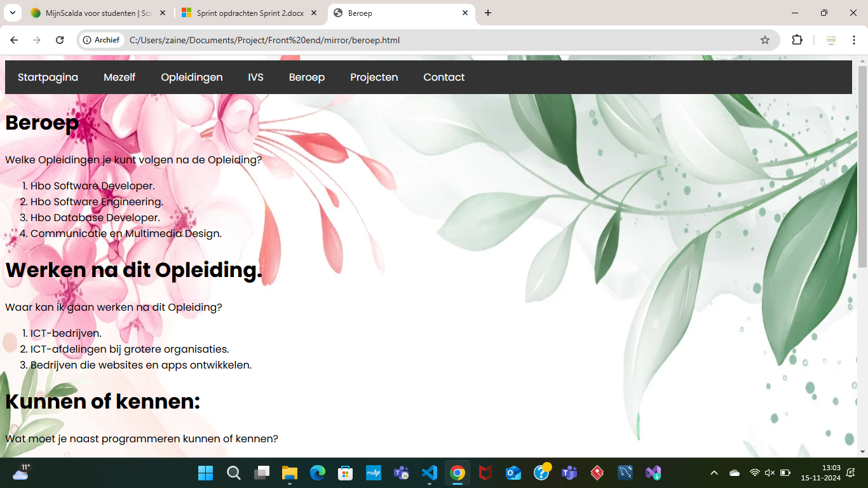Expand the tab search dropdown arrow
Viewport: 868px width, 488px height.
12,13
